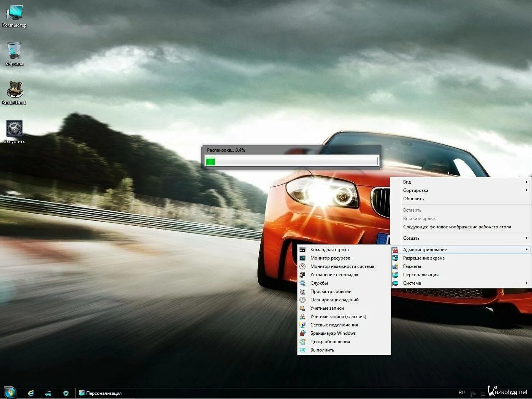Click the greyed Вставить ярлык entry
The width and height of the screenshot is (532, 399).
click(461, 218)
